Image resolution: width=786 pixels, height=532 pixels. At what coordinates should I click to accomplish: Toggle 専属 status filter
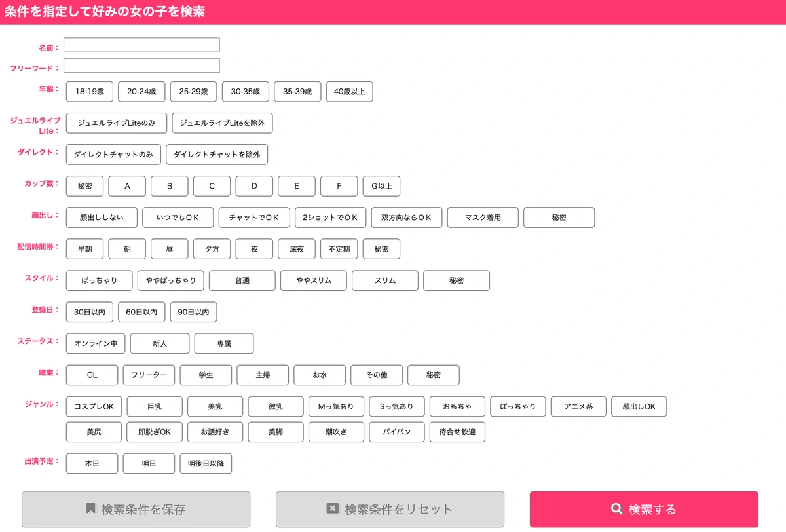(x=224, y=343)
